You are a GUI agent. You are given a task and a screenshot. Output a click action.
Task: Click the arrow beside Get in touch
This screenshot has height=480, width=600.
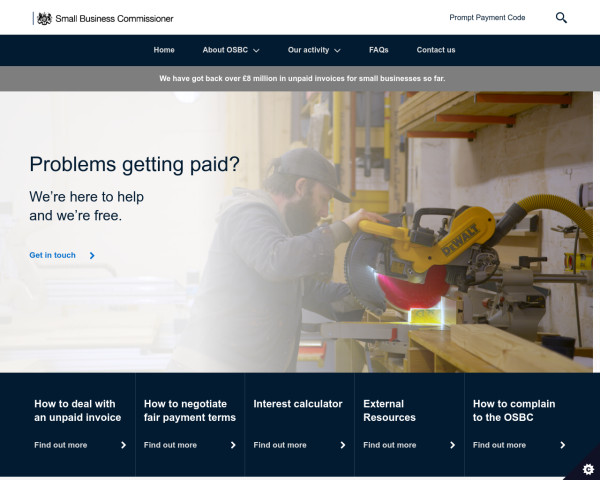coord(92,256)
